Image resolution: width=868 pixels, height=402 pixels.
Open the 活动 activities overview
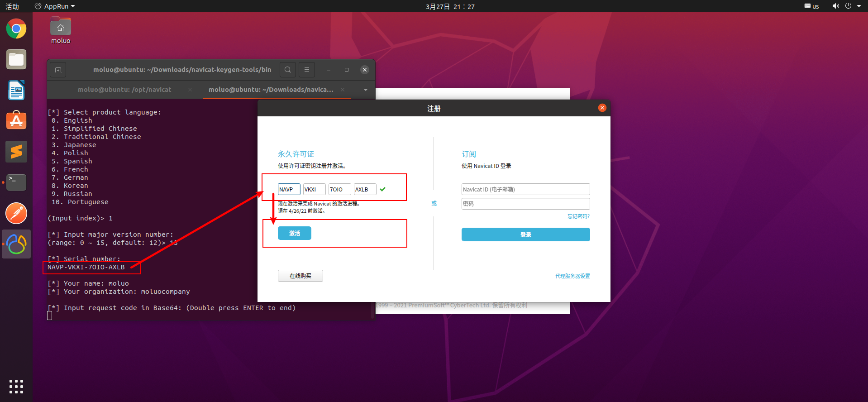(x=12, y=6)
